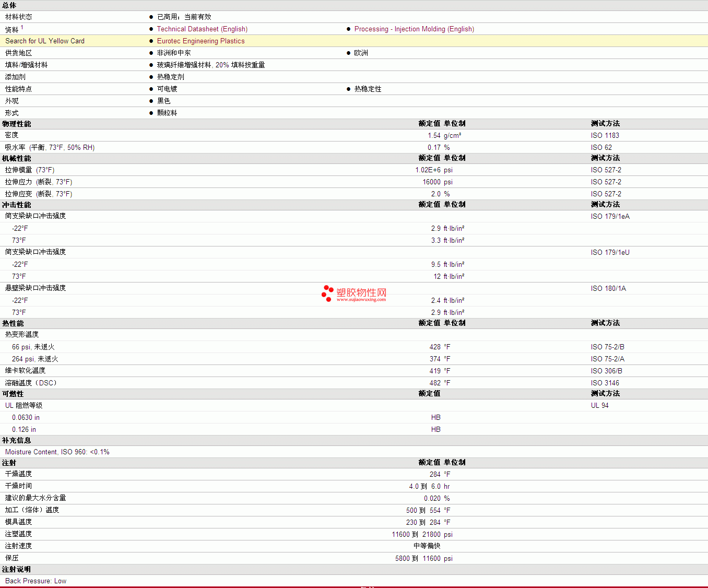Follow the Eurotec Engineering Plastics link
The height and width of the screenshot is (588, 708).
[x=200, y=41]
